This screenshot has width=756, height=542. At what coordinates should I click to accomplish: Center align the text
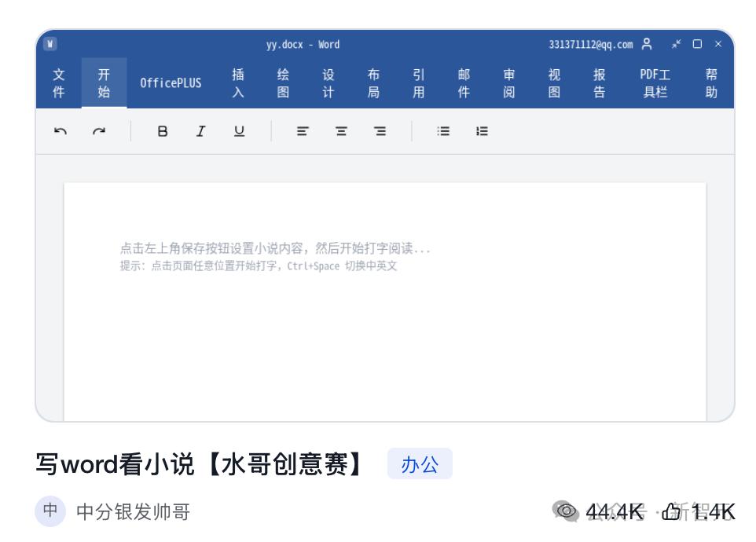tap(341, 131)
